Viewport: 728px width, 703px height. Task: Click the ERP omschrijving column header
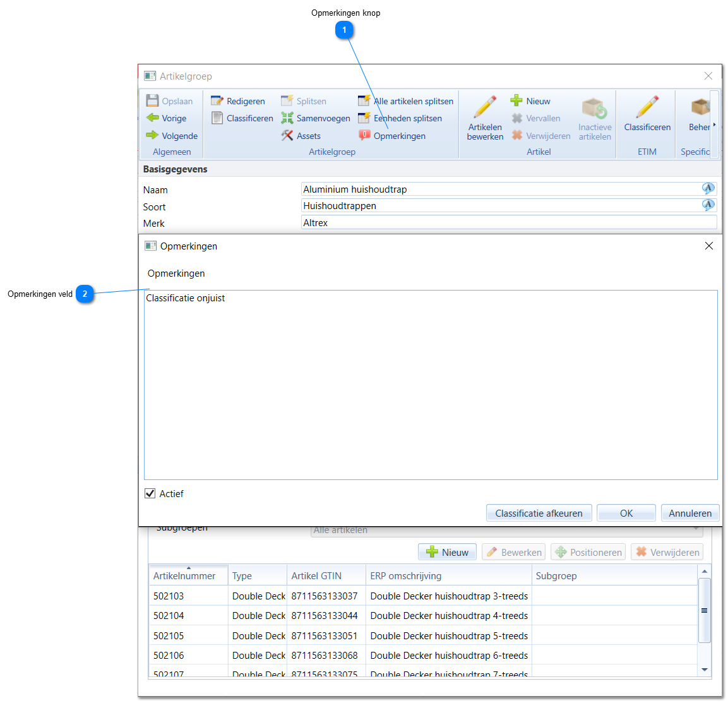click(448, 576)
